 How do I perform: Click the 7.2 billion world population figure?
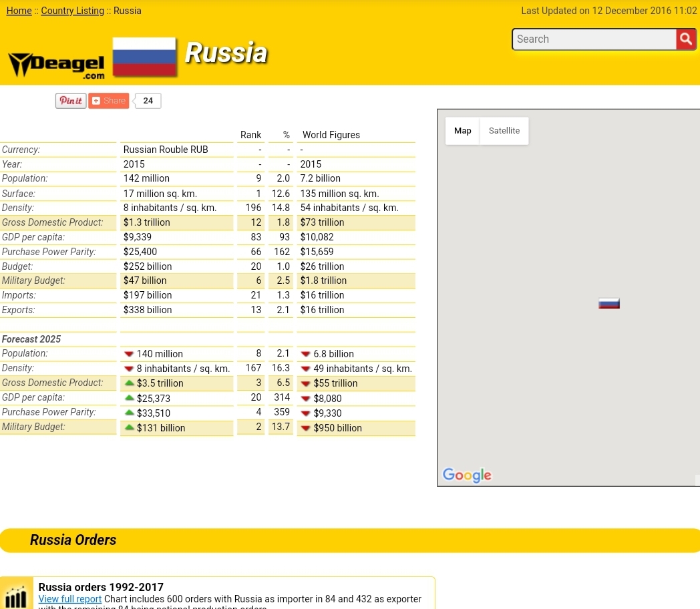[x=321, y=178]
